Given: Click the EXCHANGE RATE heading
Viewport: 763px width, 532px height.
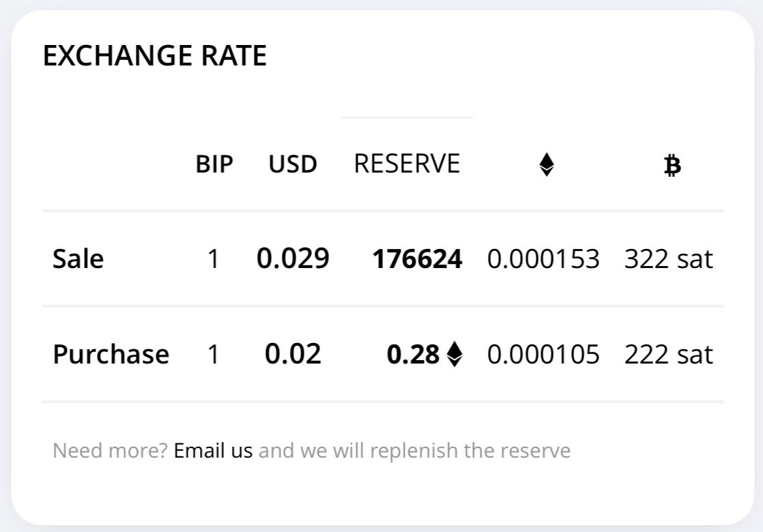Looking at the screenshot, I should point(155,55).
